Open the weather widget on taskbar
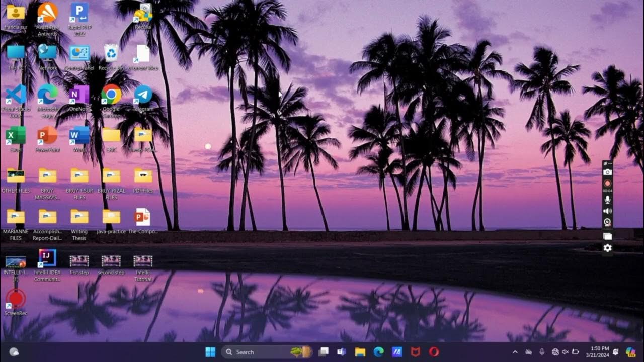This screenshot has height=362, width=644. [x=14, y=352]
